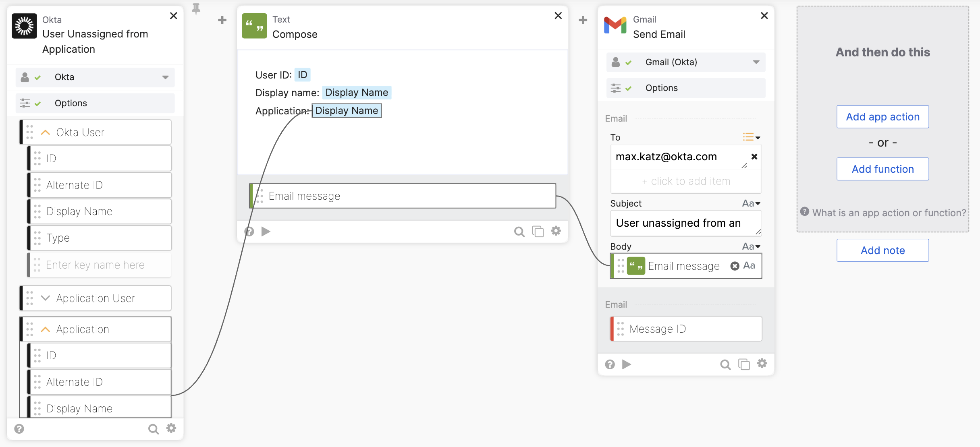Click the Add app action button
980x447 pixels.
(882, 117)
